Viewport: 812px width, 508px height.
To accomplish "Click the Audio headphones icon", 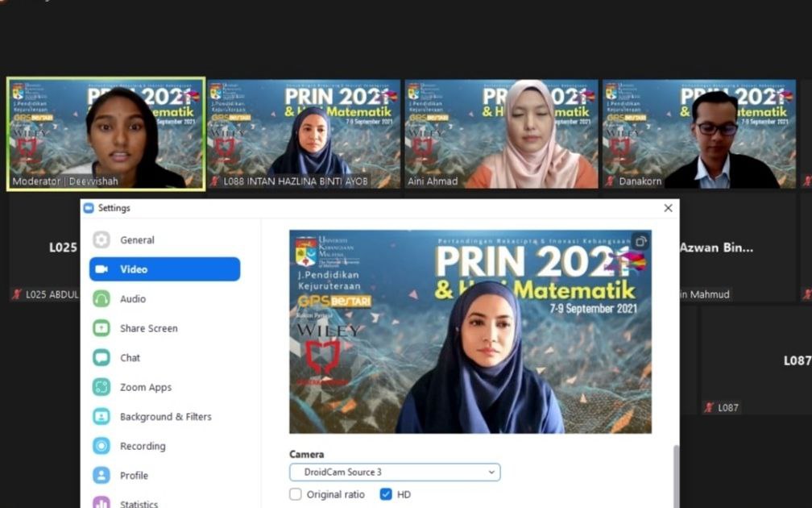I will point(101,298).
